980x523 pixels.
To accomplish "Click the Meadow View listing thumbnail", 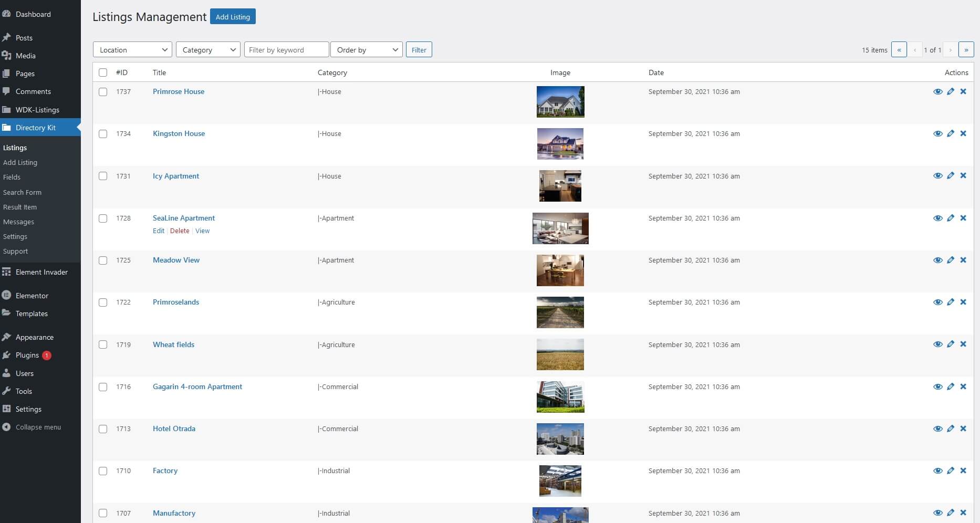I will pyautogui.click(x=560, y=270).
